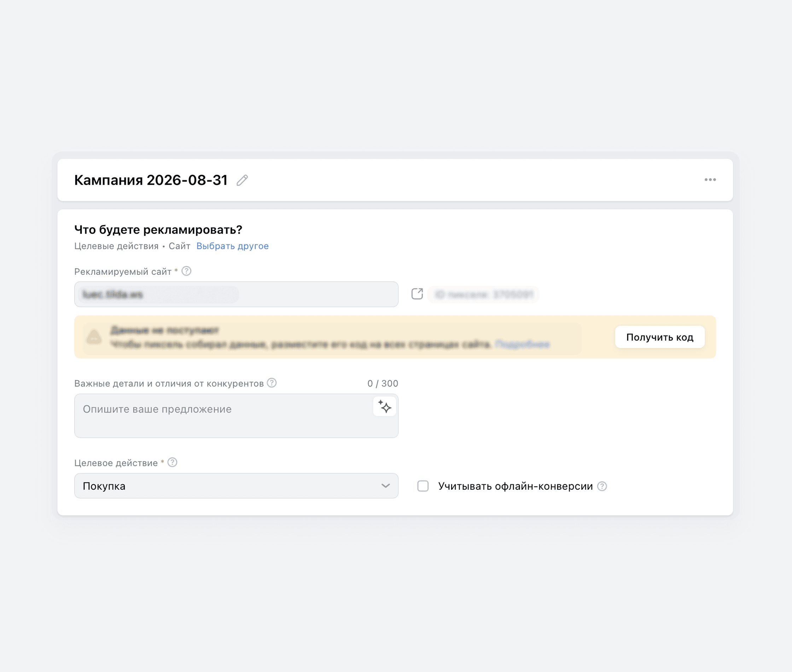This screenshot has height=672, width=792.
Task: Enable the Учитывать офлайн-конверсии checkbox
Action: tap(423, 486)
